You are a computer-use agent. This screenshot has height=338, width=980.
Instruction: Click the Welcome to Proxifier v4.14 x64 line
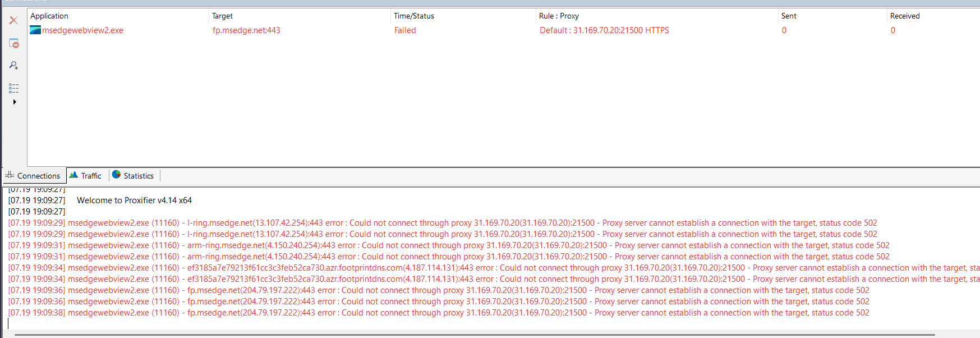[x=134, y=200]
